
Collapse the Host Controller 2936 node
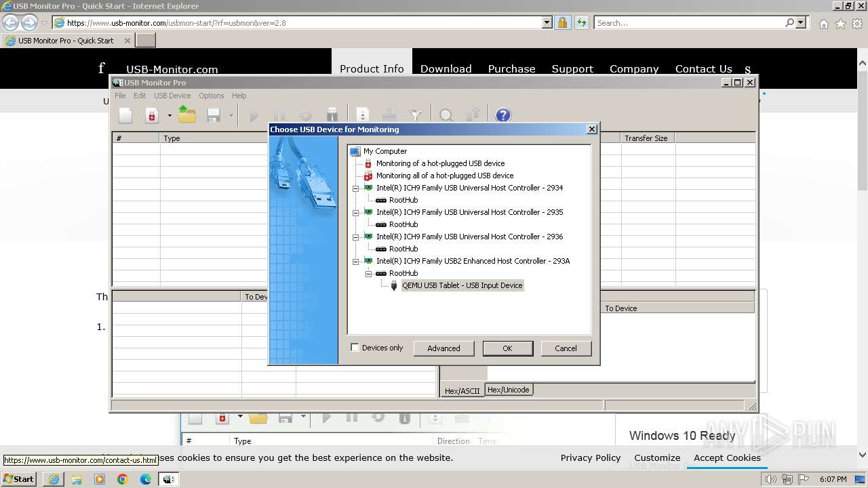coord(355,237)
